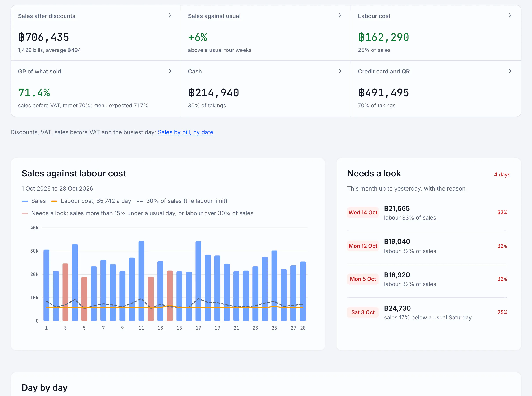The image size is (532, 396).
Task: Select the Wed 14 Oct date badge
Action: [363, 212]
